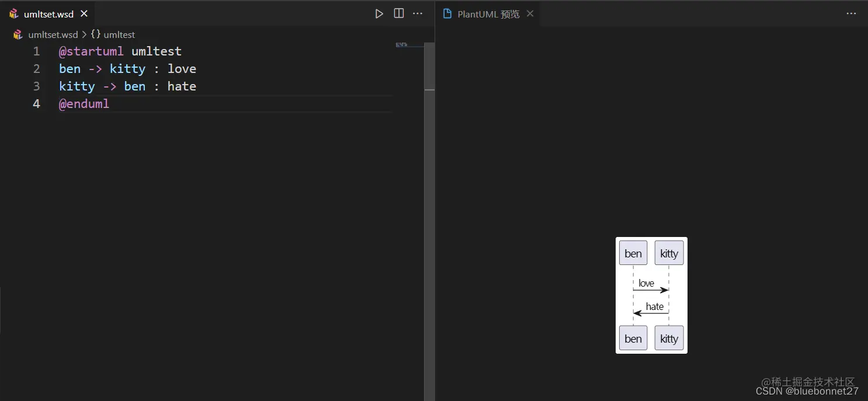Click the love message arrow in the diagram
868x401 pixels.
point(648,286)
